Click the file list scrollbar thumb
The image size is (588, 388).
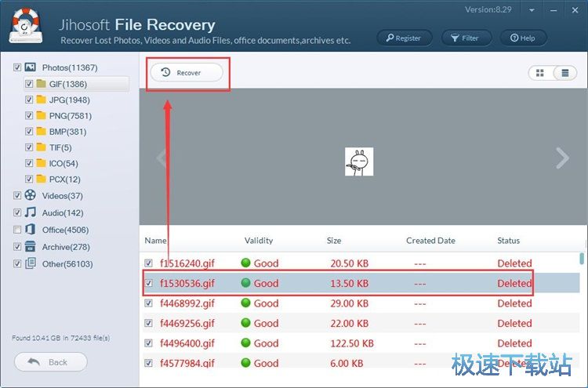click(x=582, y=259)
